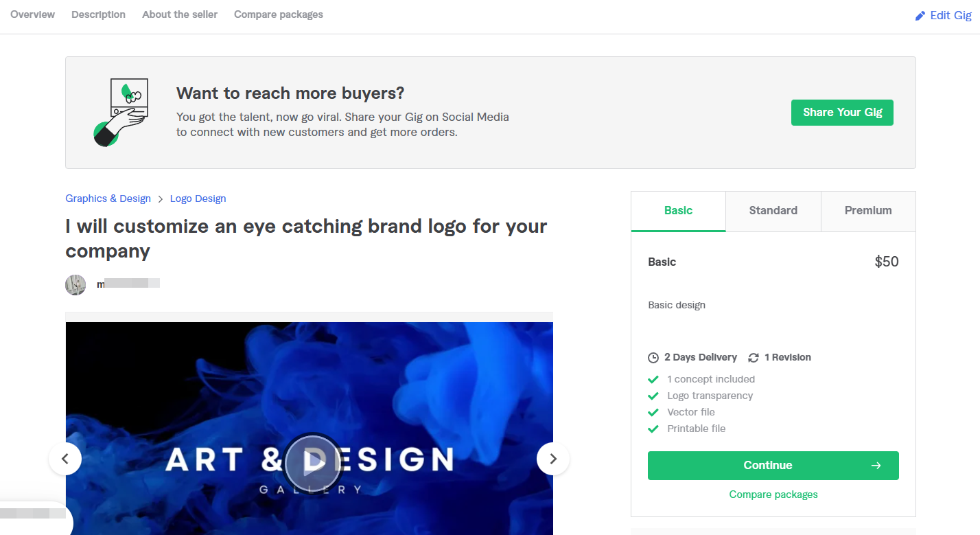
Task: Open the Graphics & Design breadcrumb
Action: click(x=108, y=198)
